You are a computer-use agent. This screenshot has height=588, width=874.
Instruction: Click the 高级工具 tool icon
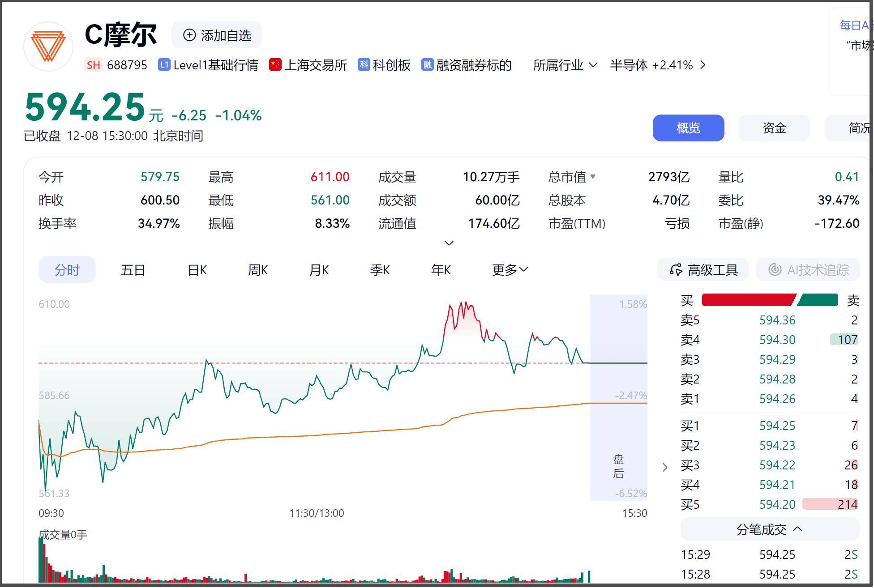676,270
